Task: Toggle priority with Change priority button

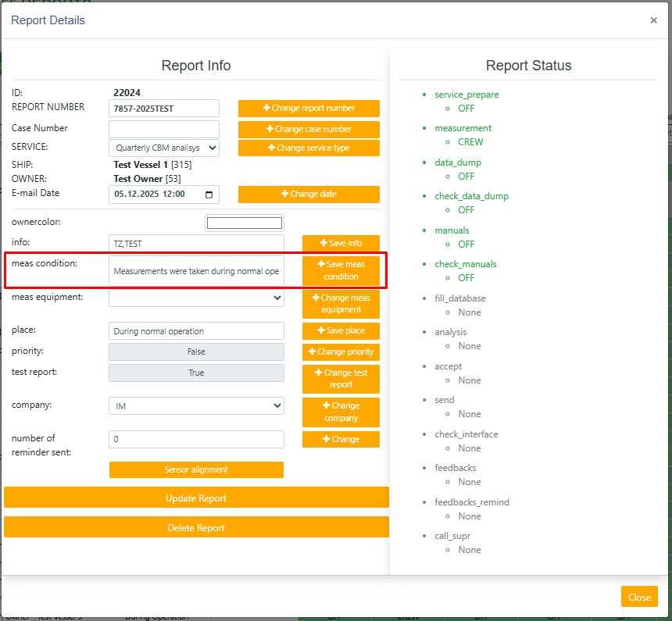Action: click(x=341, y=352)
